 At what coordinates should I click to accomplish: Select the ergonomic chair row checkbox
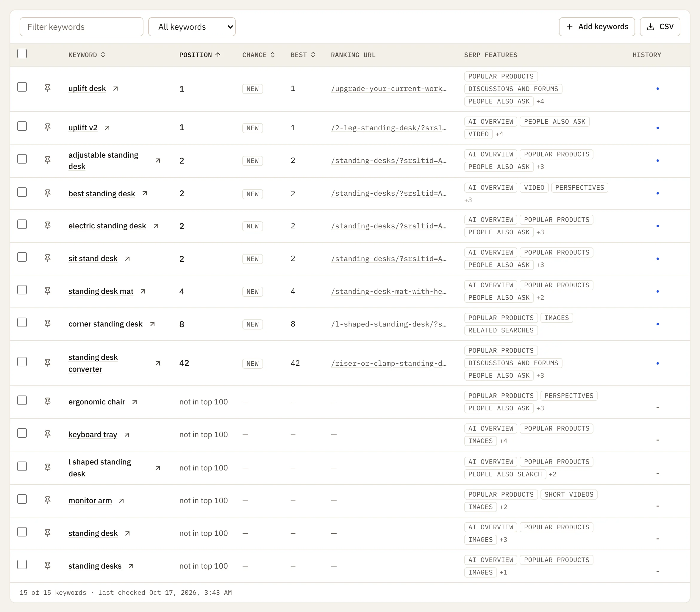click(x=22, y=400)
